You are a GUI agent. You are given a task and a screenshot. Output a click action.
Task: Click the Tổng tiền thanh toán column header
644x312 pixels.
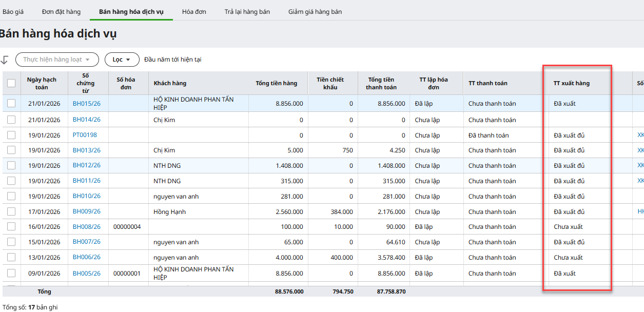tap(381, 83)
